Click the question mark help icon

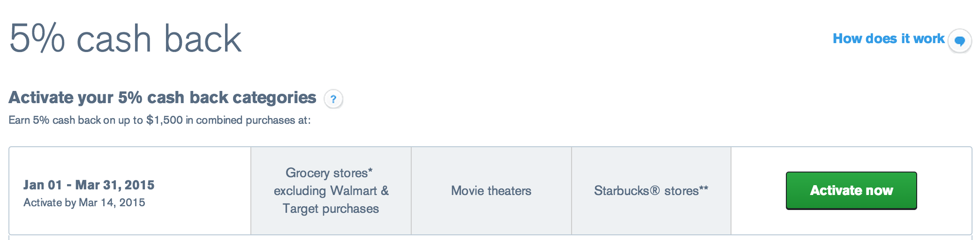click(x=333, y=99)
